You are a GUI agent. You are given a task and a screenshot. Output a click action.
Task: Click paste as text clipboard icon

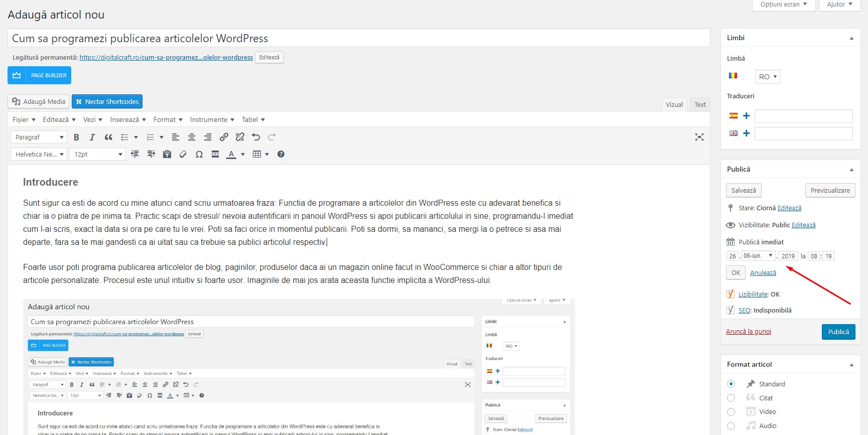167,154
